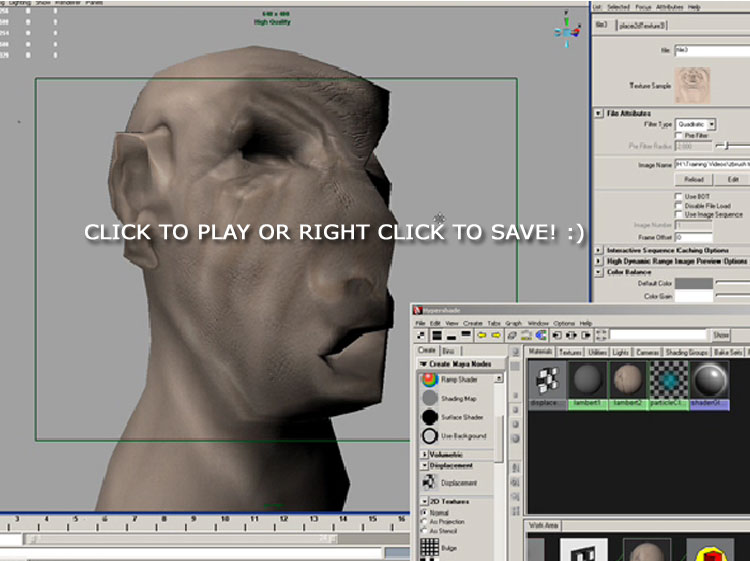This screenshot has height=561, width=750.
Task: Toggle the Use Image Sequence checkbox
Action: click(680, 214)
